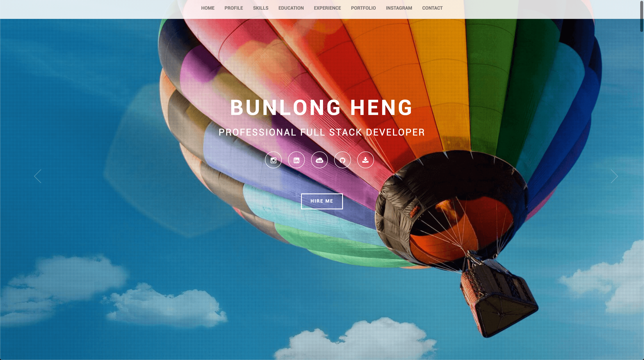
Task: Click the download resume icon
Action: point(366,160)
